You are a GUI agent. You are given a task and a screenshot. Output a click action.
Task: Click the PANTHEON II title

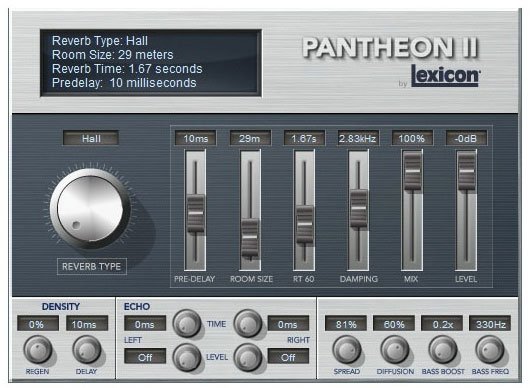[390, 47]
